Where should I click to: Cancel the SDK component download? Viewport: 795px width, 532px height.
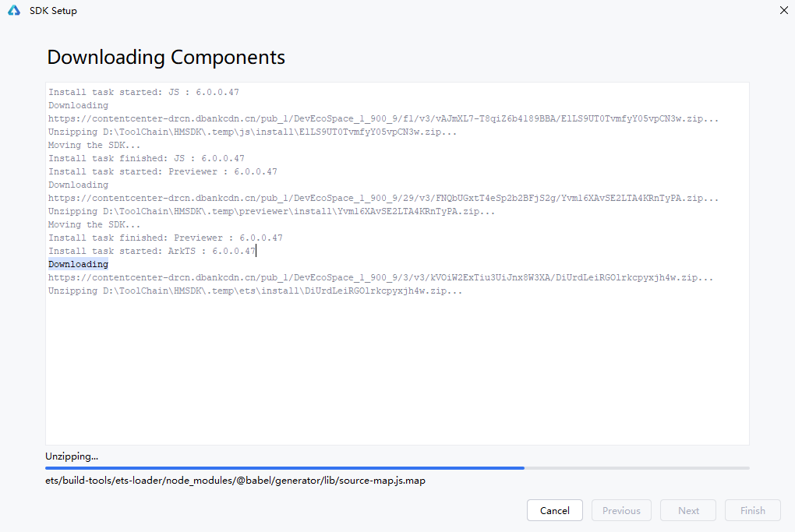(555, 511)
